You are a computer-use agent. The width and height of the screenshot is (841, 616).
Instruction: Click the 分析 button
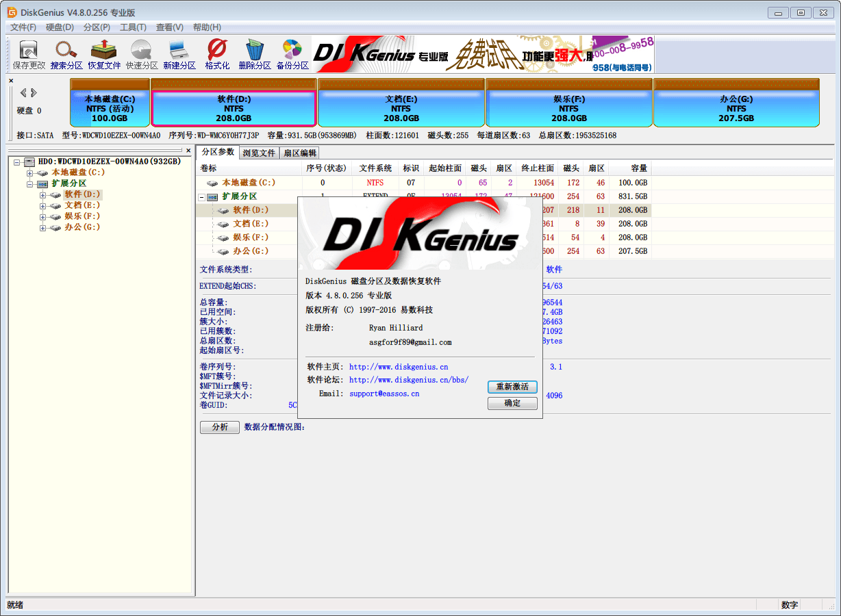pos(220,427)
